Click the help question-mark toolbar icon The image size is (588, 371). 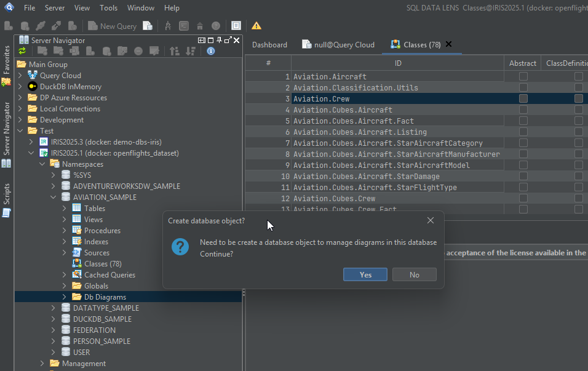point(216,26)
